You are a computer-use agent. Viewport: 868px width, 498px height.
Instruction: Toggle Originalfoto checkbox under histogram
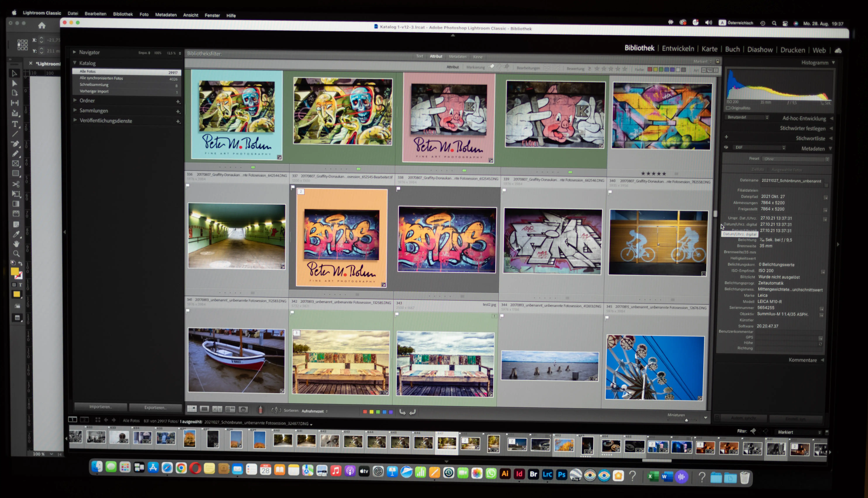coord(728,108)
